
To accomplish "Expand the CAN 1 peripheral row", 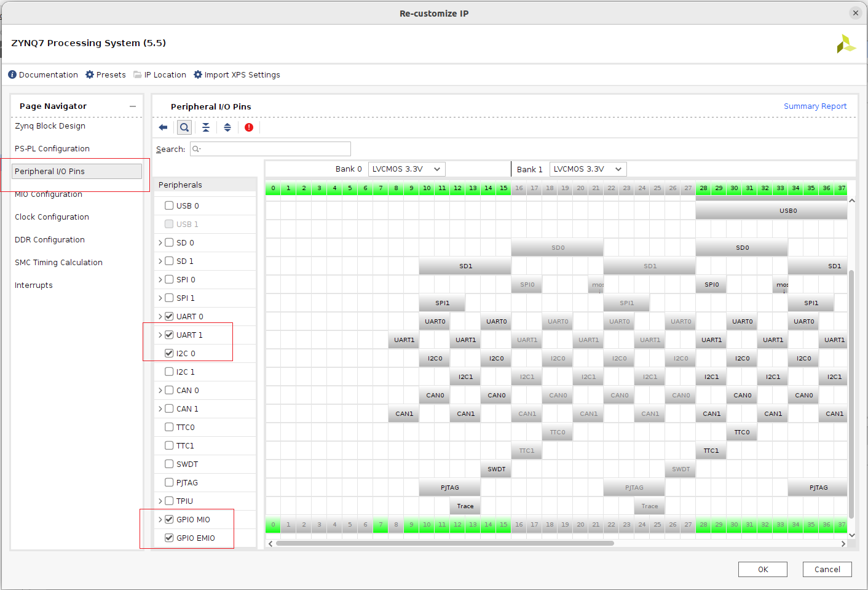I will (160, 409).
